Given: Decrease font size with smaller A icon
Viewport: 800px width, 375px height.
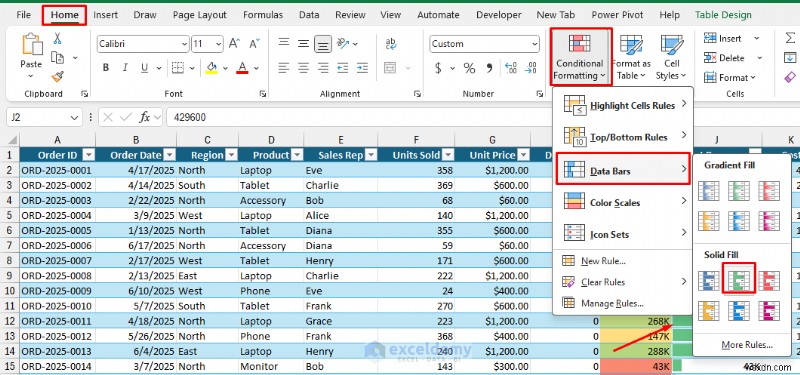Looking at the screenshot, I should tap(254, 43).
